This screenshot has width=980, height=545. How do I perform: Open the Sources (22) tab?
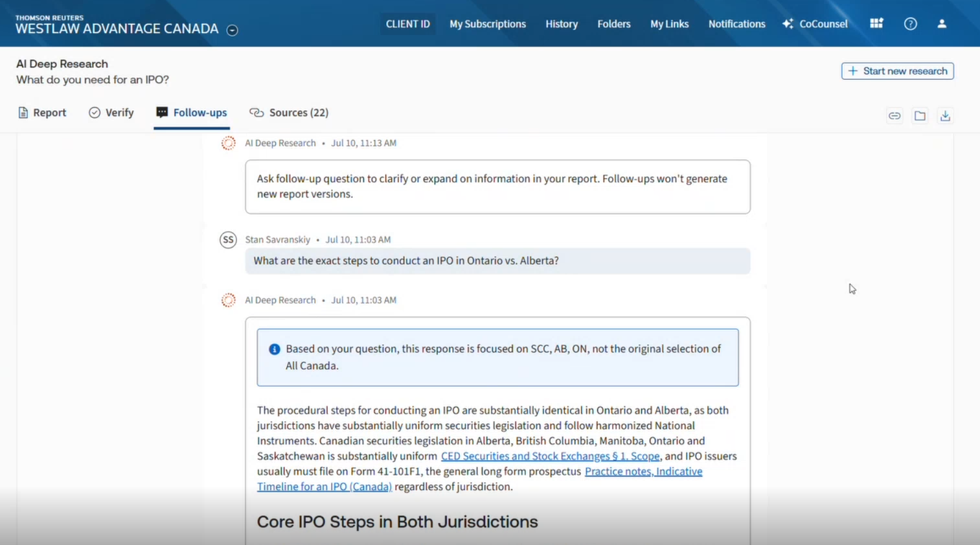click(289, 113)
